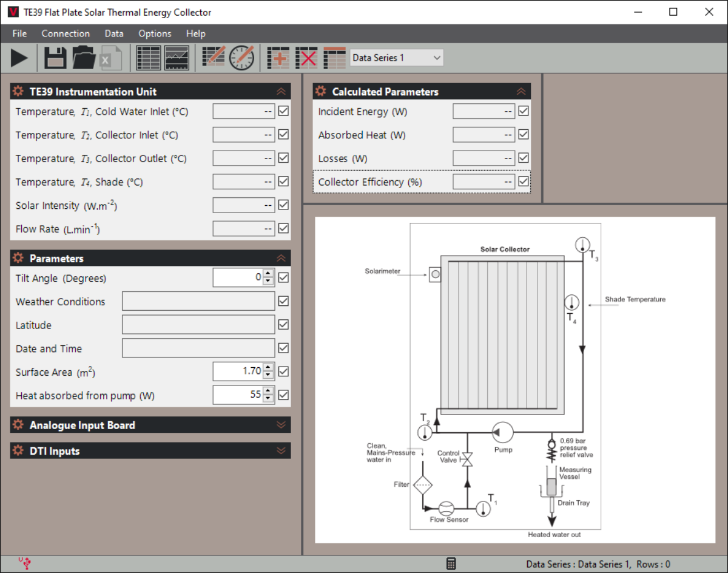Click the Save floppy disk icon

pyautogui.click(x=55, y=58)
